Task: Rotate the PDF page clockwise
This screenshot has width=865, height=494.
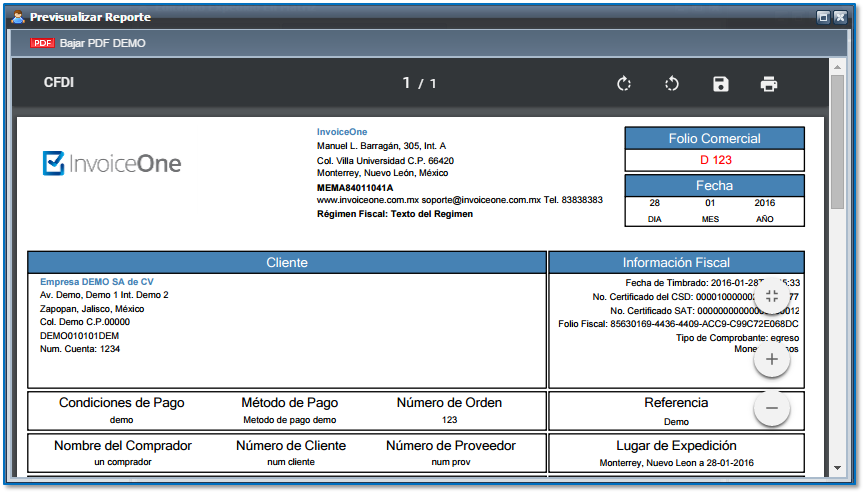Action: pos(624,84)
